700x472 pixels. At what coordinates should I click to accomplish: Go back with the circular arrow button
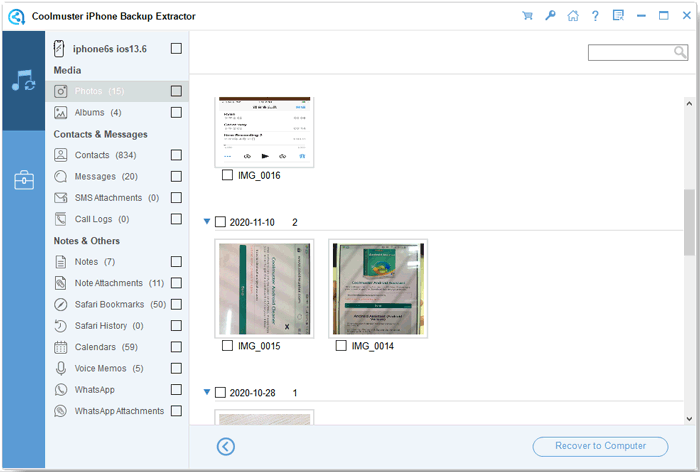coord(226,447)
